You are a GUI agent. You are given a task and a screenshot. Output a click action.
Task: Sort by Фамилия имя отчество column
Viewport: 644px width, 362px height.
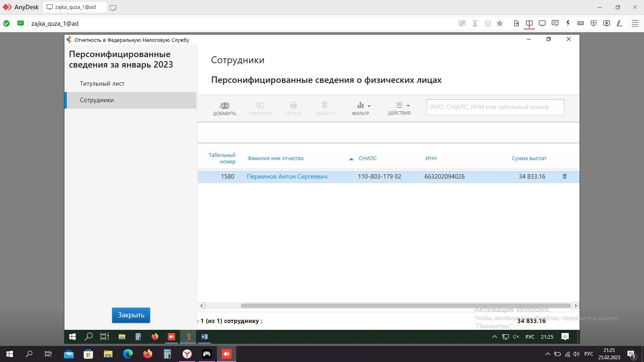point(275,158)
